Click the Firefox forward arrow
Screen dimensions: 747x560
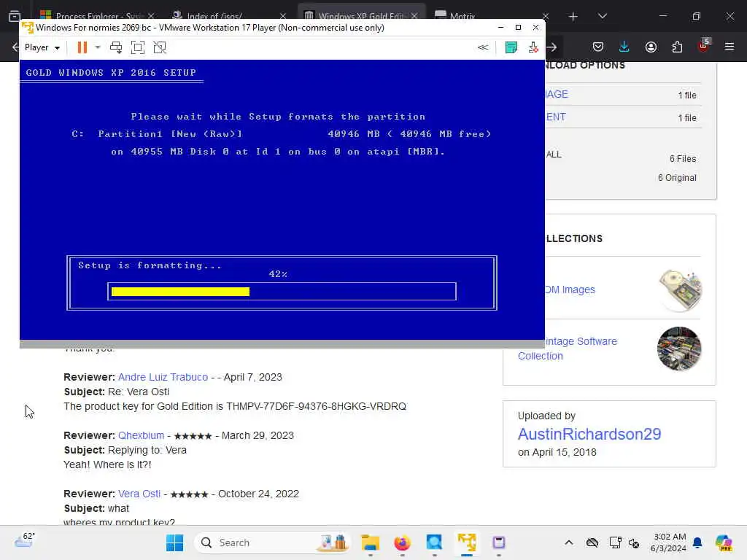[x=551, y=47]
